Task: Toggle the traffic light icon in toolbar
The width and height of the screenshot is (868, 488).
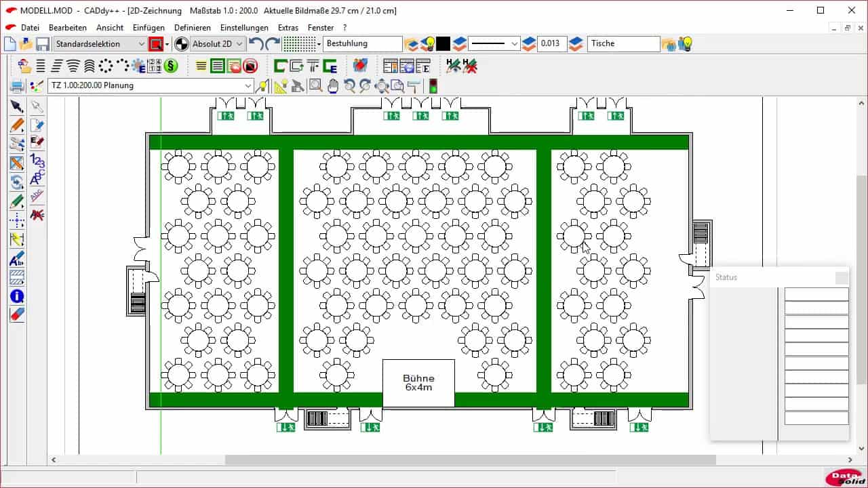Action: tap(433, 86)
